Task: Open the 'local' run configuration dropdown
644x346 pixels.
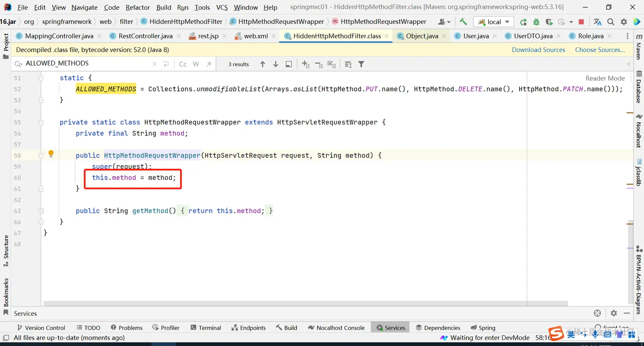Action: point(494,22)
